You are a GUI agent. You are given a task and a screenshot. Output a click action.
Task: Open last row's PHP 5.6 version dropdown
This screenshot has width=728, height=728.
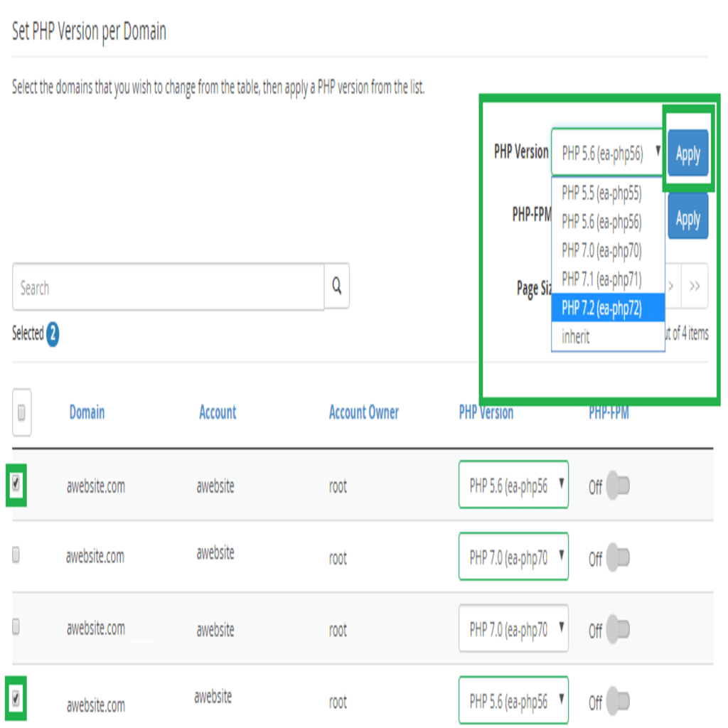click(x=513, y=700)
